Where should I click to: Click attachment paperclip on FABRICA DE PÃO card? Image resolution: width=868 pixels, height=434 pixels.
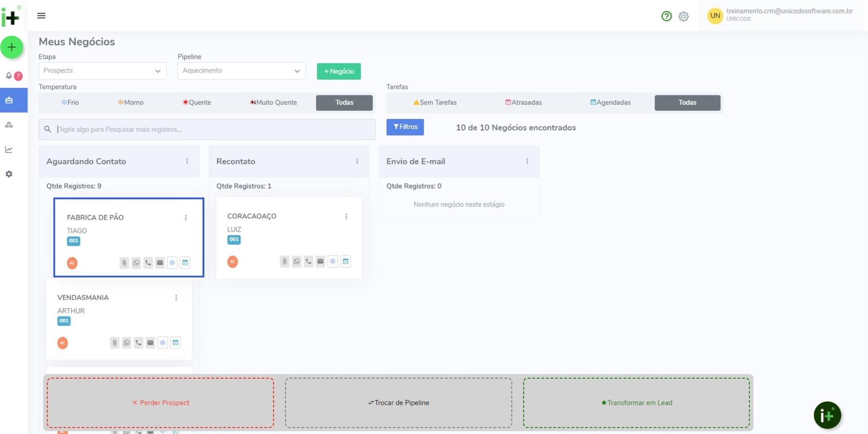124,263
